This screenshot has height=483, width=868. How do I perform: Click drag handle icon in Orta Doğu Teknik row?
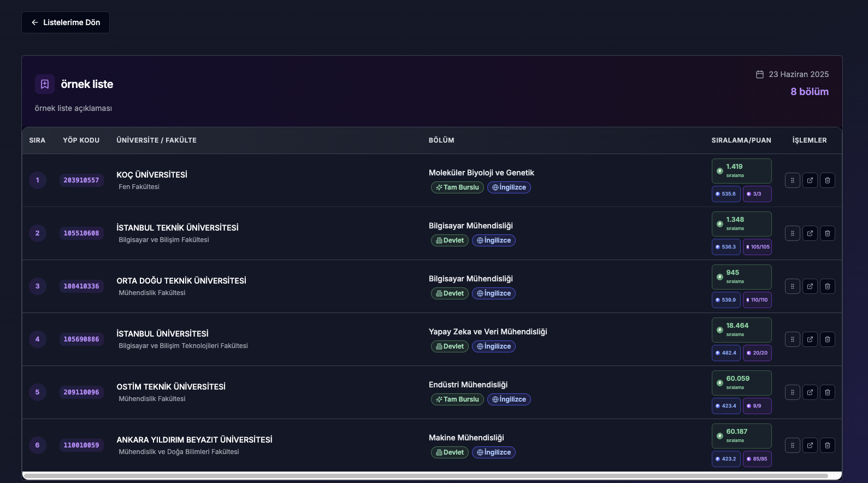pos(793,286)
